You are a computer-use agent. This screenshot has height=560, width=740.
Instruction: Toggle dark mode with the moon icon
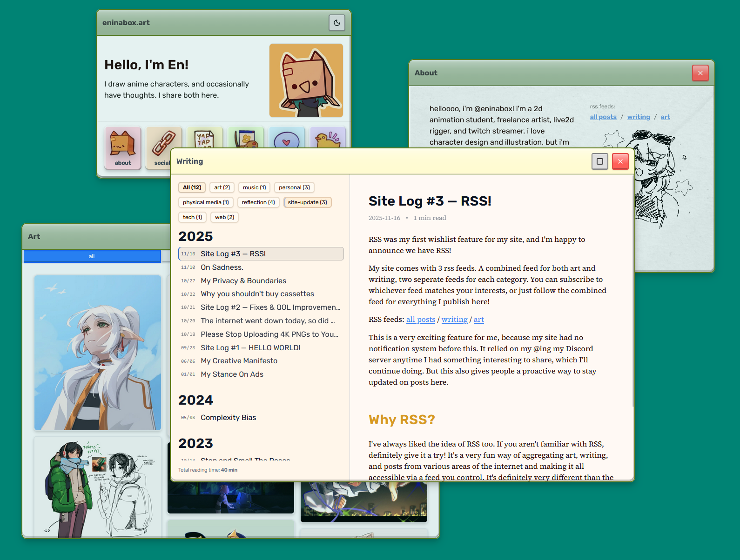coord(337,22)
